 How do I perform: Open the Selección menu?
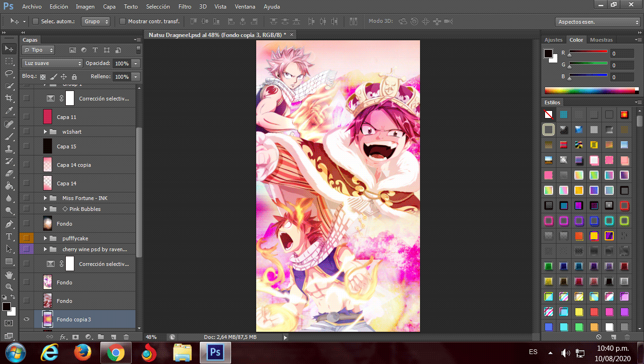[x=158, y=7]
